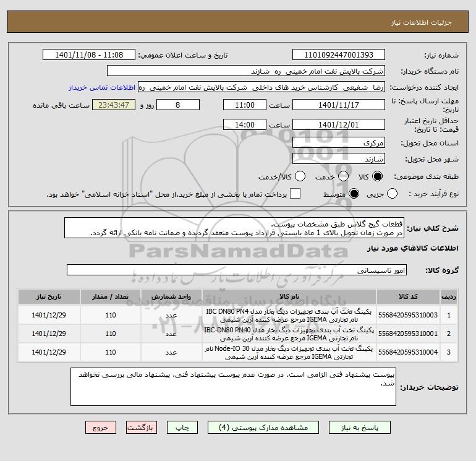Click the گروه کالا field امور تاسیساتی

click(x=237, y=270)
